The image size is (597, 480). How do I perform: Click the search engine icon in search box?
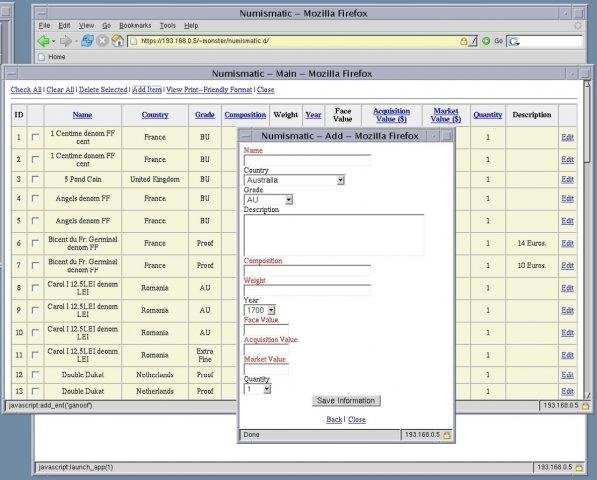[513, 41]
